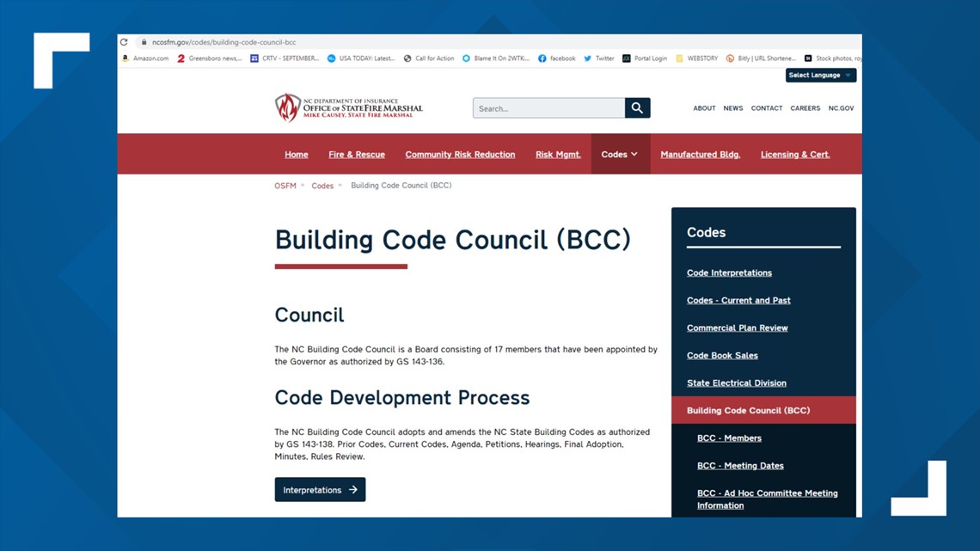Click the OSFM breadcrumb link

(285, 186)
